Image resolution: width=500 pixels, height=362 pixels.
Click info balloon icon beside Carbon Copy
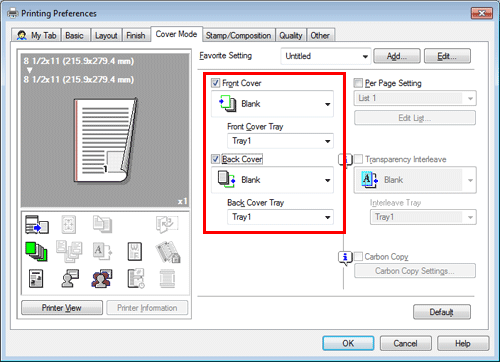point(345,257)
